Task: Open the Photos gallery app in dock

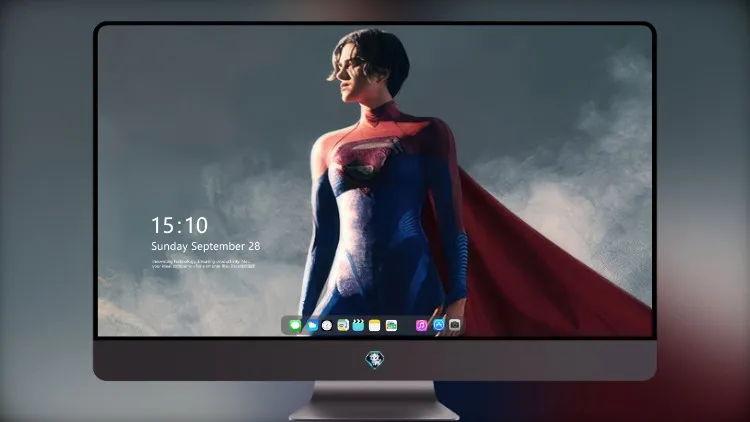Action: [391, 325]
